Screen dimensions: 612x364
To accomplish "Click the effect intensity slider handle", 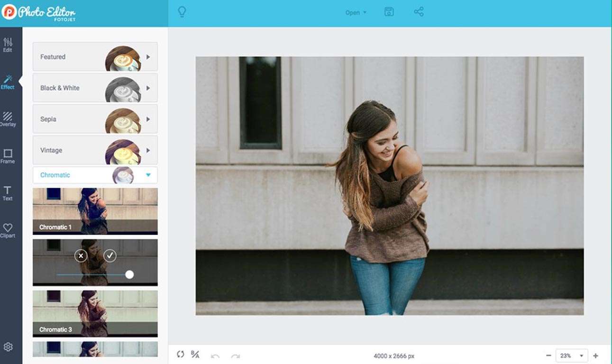I will (x=129, y=274).
